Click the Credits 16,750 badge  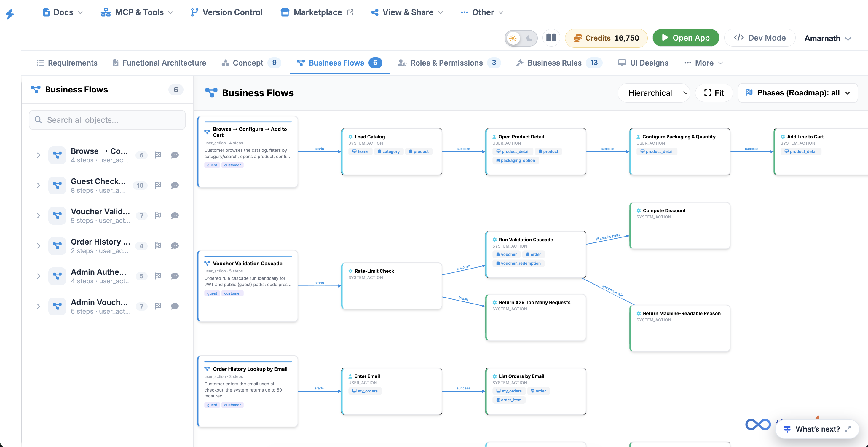click(606, 38)
